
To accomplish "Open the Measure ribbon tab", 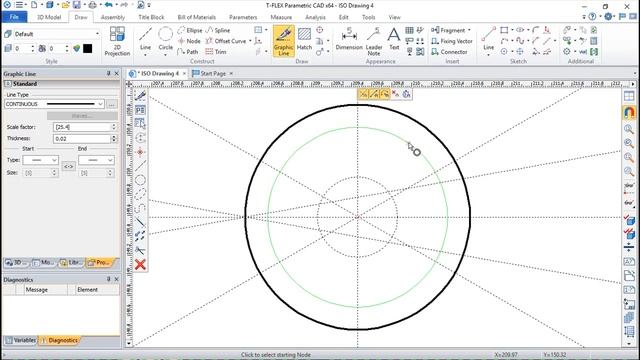I will click(281, 17).
